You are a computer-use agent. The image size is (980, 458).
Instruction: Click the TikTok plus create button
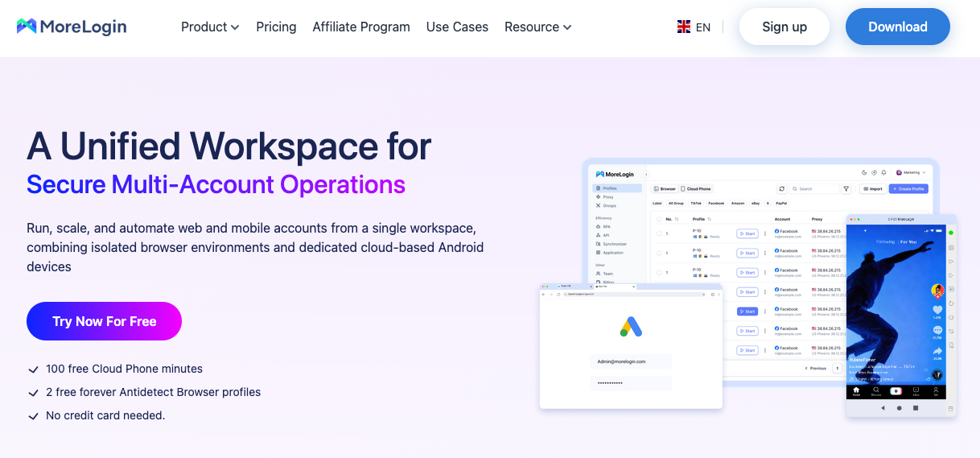click(x=896, y=390)
